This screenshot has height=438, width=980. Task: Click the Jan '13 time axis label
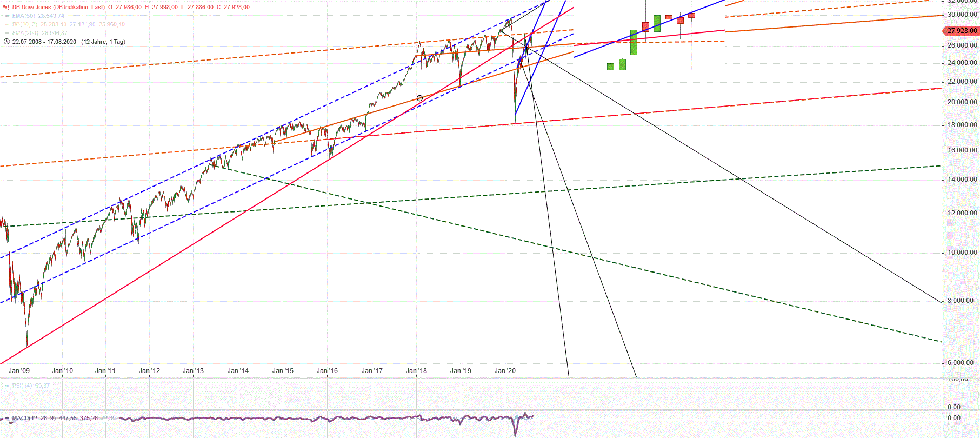[193, 371]
